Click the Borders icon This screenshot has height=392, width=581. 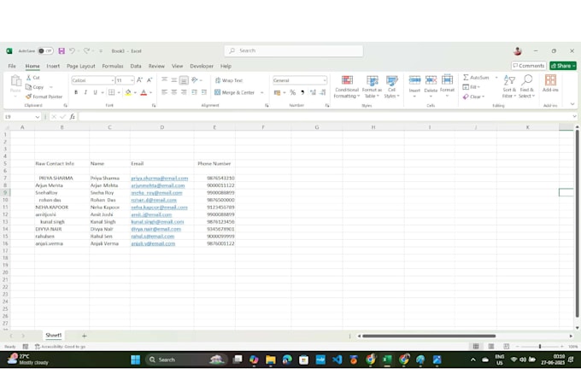[x=112, y=92]
